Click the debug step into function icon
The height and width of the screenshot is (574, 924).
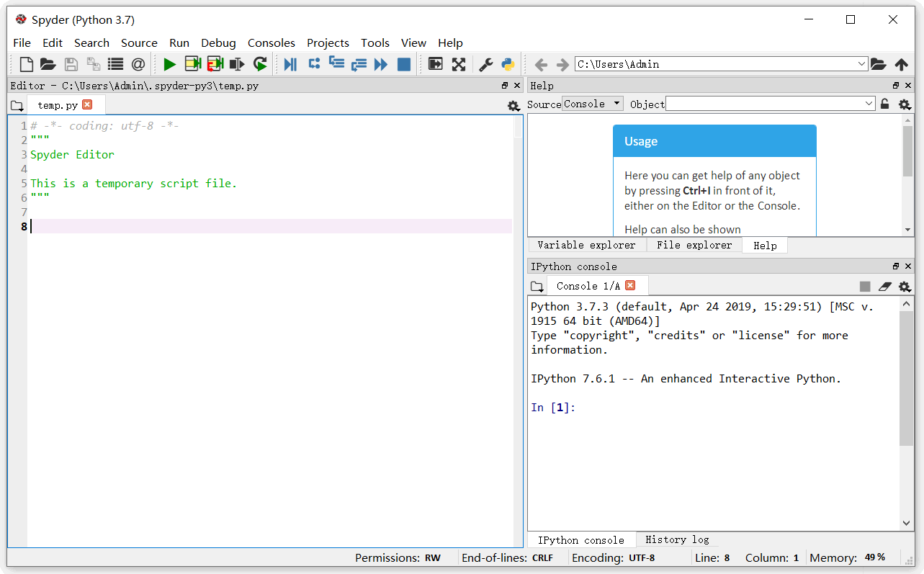[336, 63]
